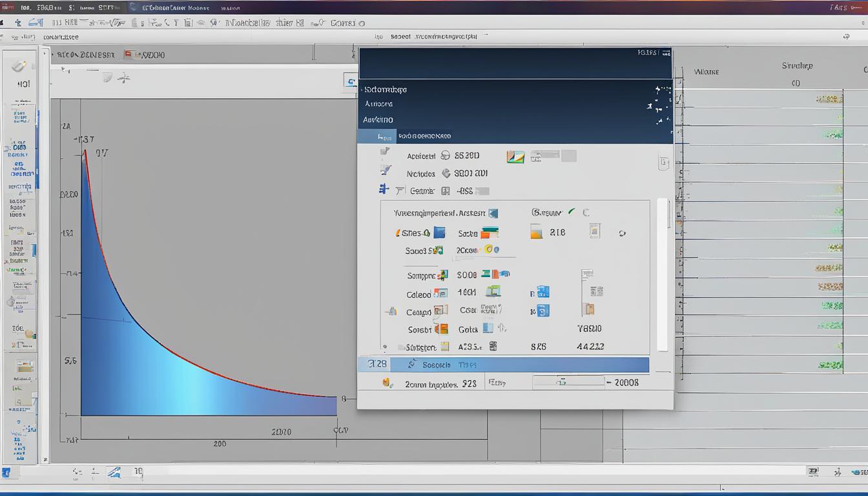Screen dimensions: 868x496
Task: Open the small dropdown button at dialog's top-left edge
Action: pyautogui.click(x=349, y=81)
